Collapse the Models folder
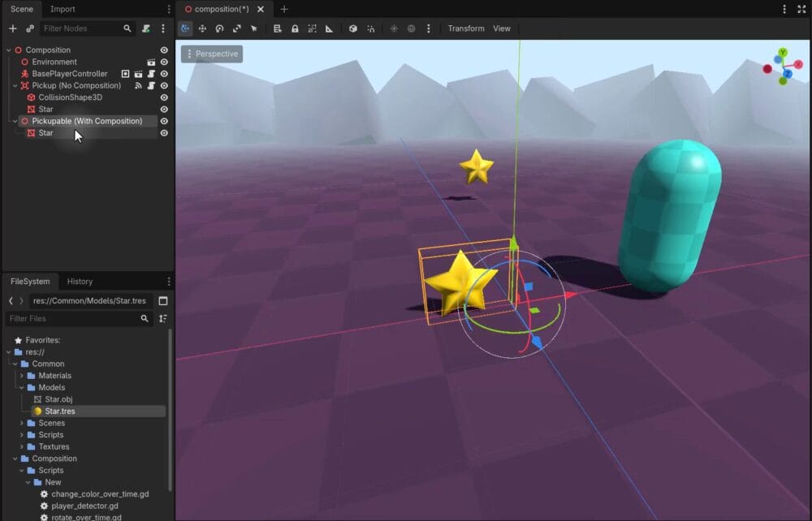Image resolution: width=812 pixels, height=521 pixels. tap(22, 388)
